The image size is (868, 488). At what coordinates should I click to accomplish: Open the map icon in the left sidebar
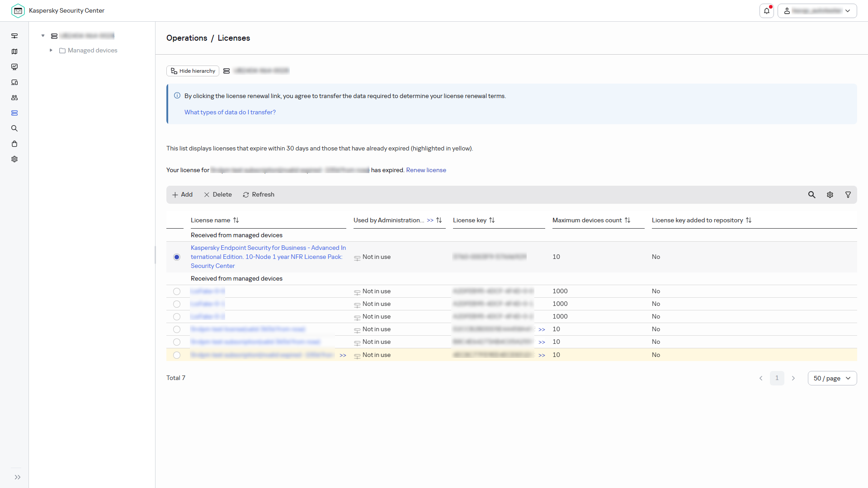click(14, 52)
